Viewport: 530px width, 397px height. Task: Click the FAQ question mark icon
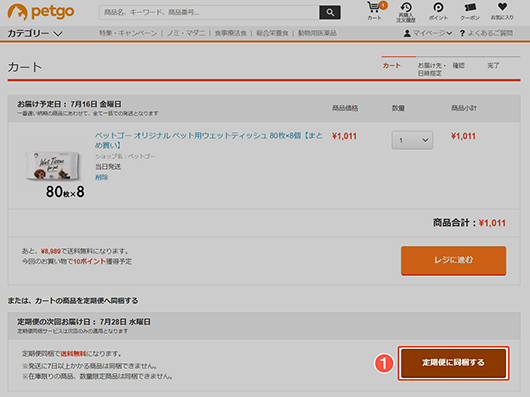tap(462, 33)
